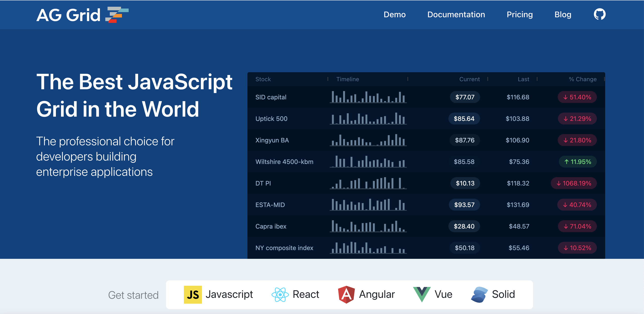
Task: Click the AG Grid logo
Action: pyautogui.click(x=82, y=15)
